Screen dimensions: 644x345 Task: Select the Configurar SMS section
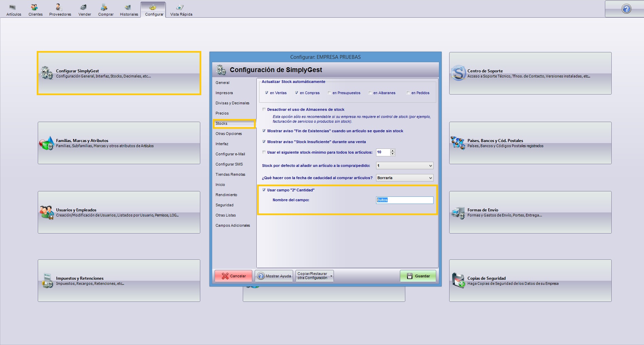(229, 164)
